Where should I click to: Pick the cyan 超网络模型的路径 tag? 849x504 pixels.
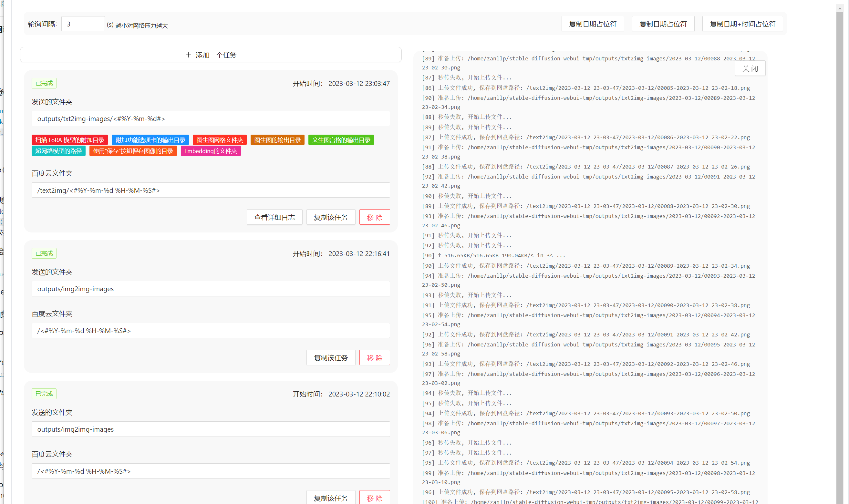click(x=58, y=151)
